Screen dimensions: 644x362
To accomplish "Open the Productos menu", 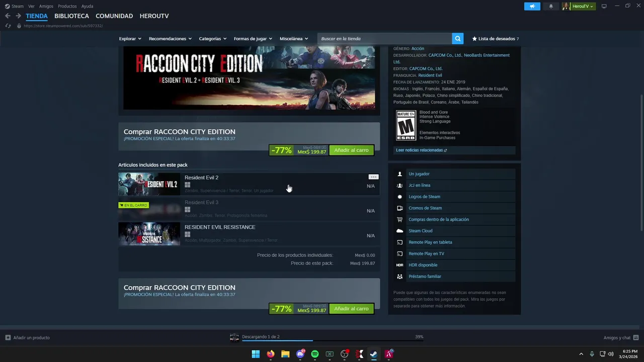I will (x=67, y=6).
